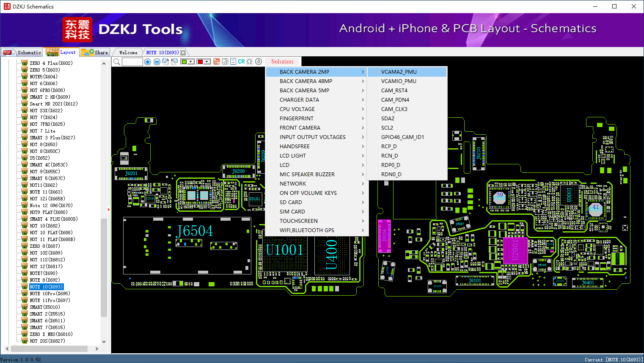Screen dimensions: 644x363
Task: Close the NOTE 10(X693) document tab
Action: click(183, 53)
